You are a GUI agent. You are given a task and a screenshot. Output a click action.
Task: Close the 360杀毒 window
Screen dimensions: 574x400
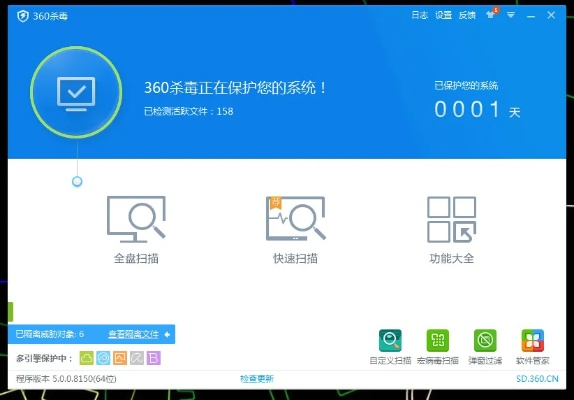tap(551, 15)
